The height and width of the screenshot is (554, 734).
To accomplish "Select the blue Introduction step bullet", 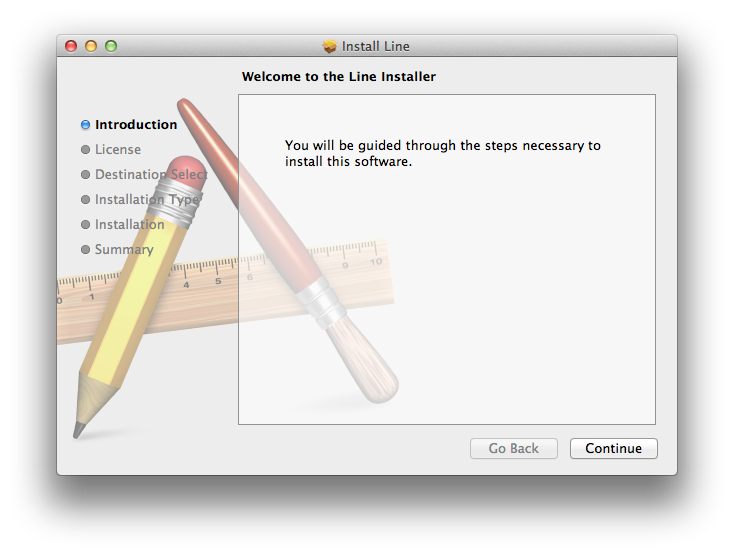I will pyautogui.click(x=85, y=125).
